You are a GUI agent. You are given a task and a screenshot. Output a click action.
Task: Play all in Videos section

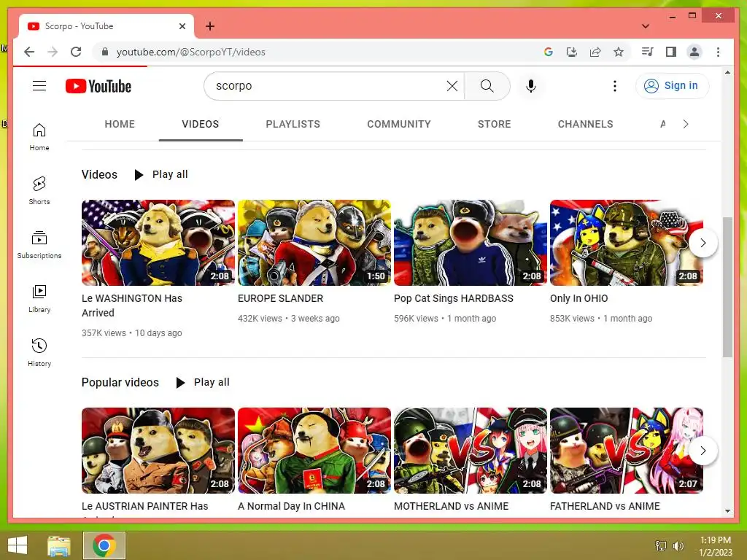[x=161, y=175]
